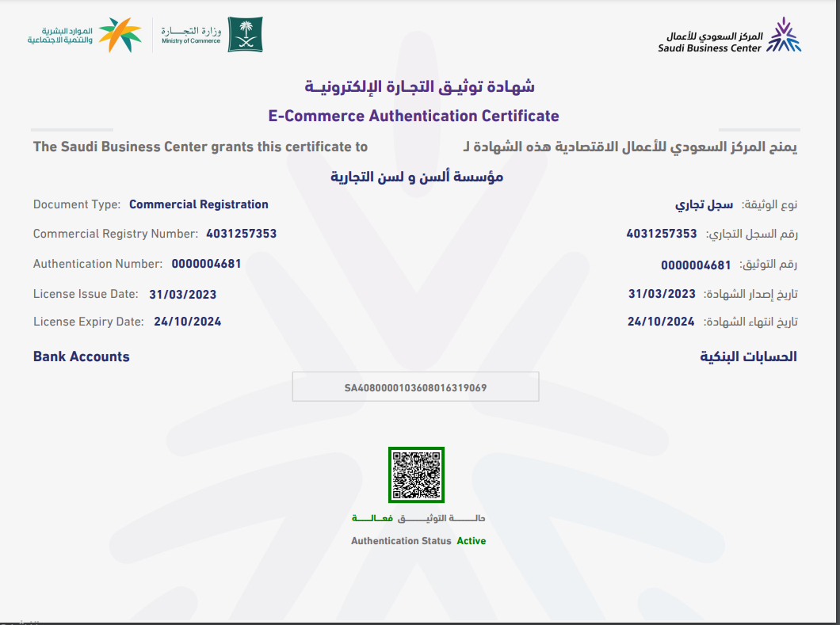Click the Arabic certificate title heading
This screenshot has height=625, width=840.
(x=419, y=86)
